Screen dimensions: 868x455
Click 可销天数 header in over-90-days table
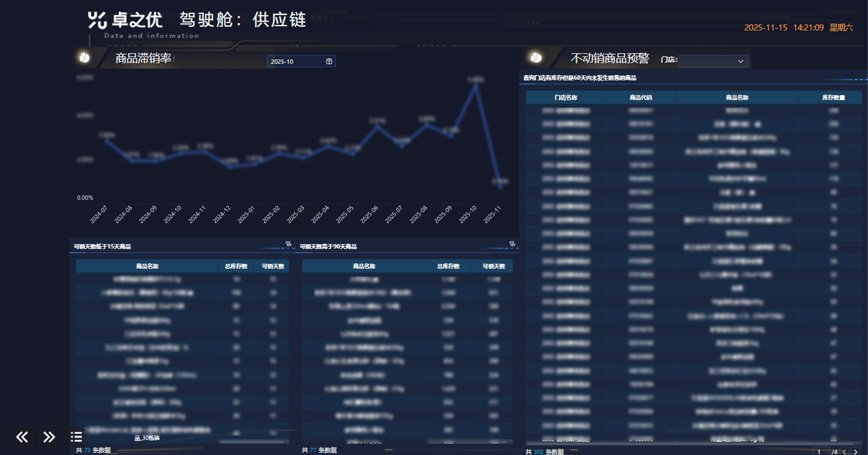493,266
